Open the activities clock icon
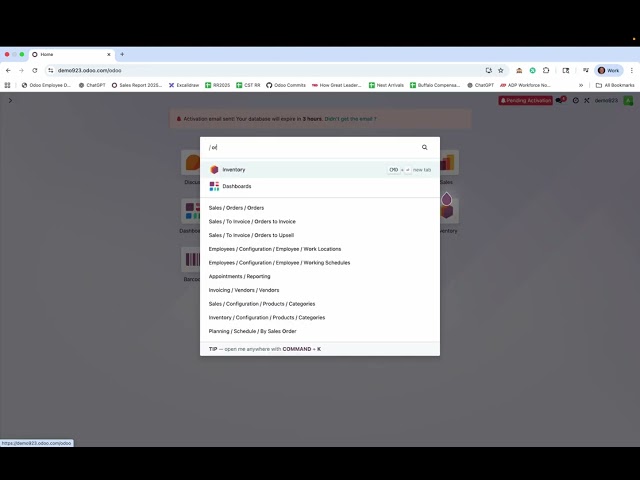This screenshot has width=640, height=480. pos(576,100)
